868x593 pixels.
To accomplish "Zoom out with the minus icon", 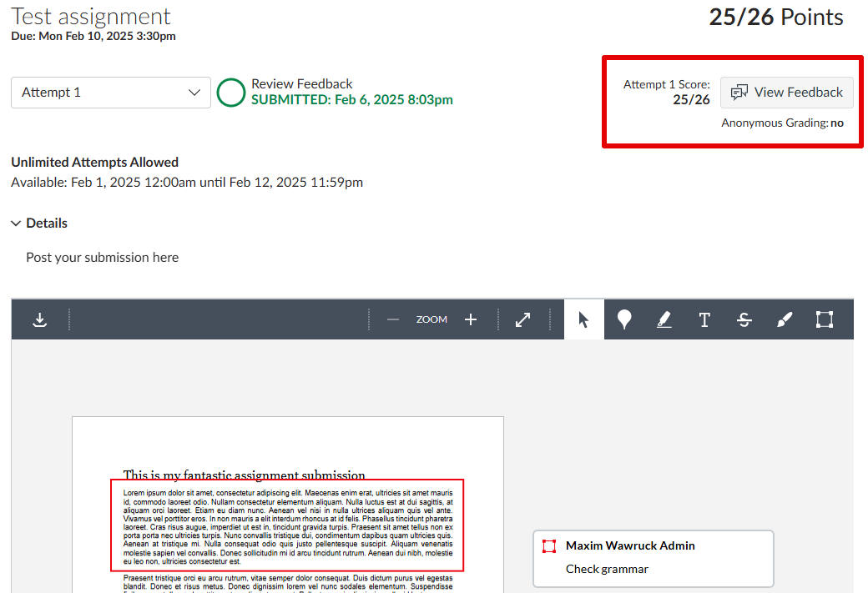I will click(x=393, y=319).
